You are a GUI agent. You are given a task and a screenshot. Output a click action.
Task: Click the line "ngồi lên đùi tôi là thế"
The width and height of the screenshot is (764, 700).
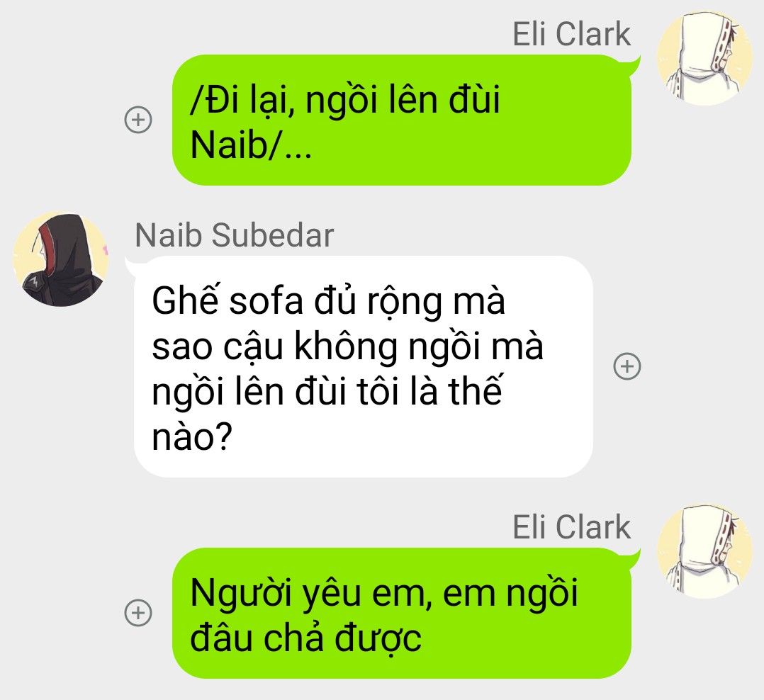(327, 391)
